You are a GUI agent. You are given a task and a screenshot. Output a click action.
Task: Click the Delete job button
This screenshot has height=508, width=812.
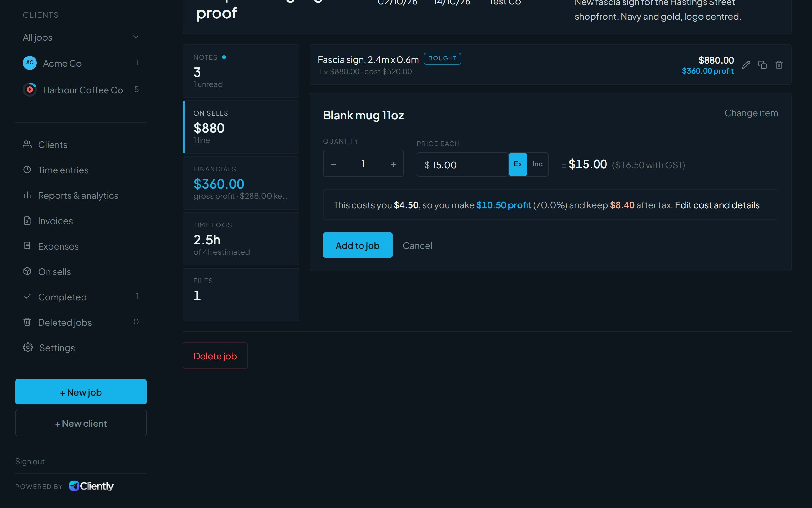(215, 356)
